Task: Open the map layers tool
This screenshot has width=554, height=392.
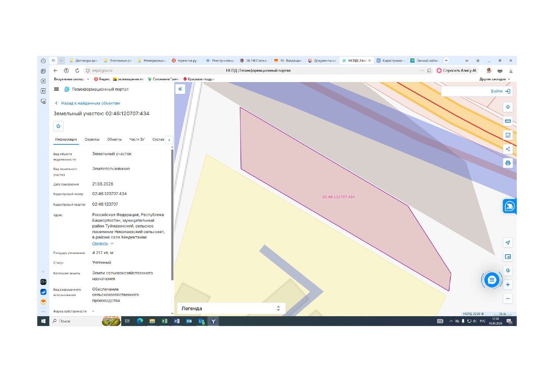Action: click(x=508, y=107)
